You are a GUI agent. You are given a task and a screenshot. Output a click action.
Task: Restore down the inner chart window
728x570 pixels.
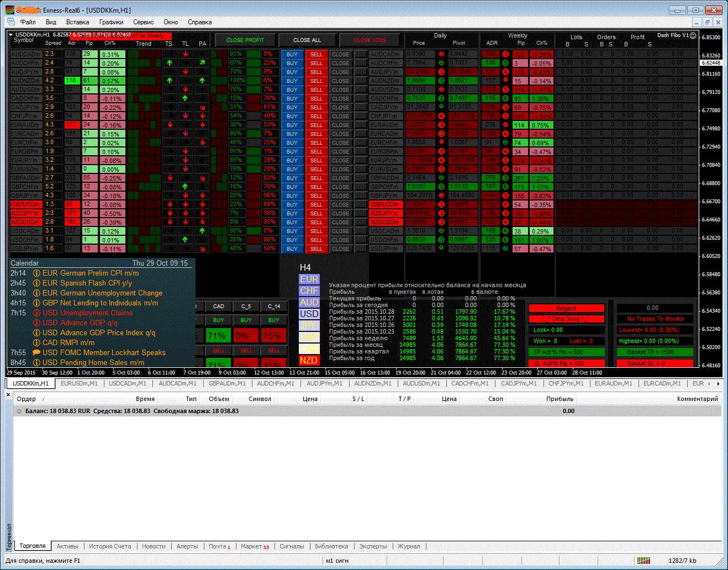(x=707, y=22)
